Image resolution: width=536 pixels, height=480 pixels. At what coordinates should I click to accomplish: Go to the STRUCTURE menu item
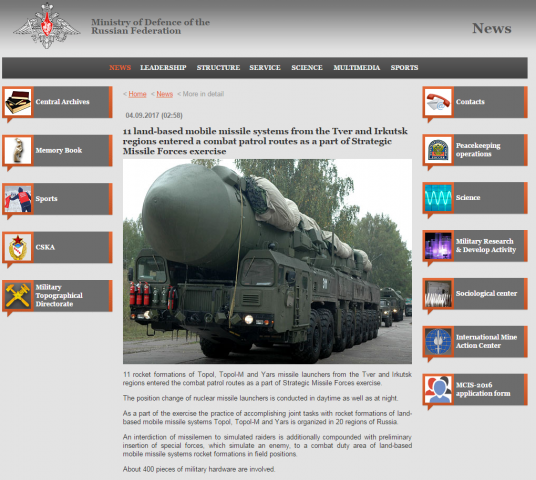click(x=218, y=68)
